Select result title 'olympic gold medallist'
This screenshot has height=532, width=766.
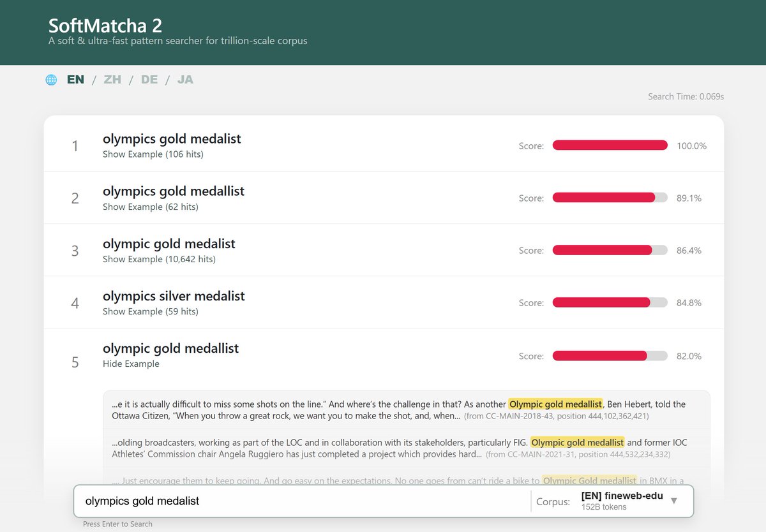pos(170,348)
